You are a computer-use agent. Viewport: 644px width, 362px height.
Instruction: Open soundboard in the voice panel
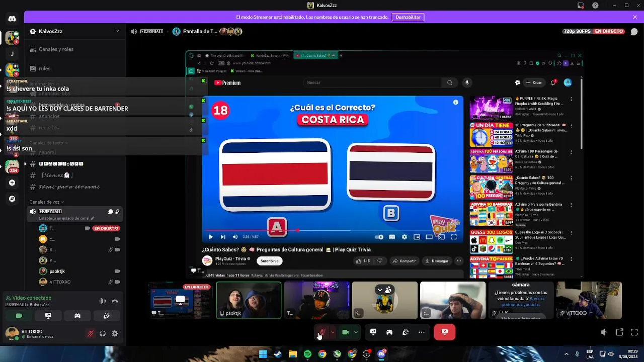(x=107, y=316)
